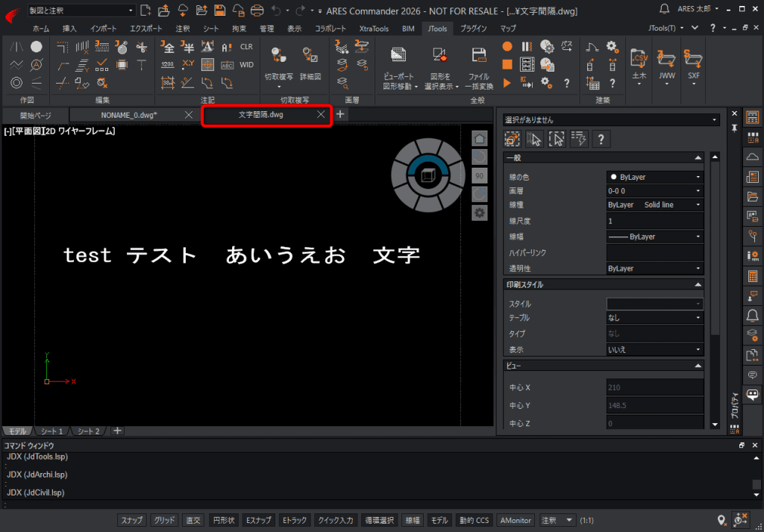Open the 図形を選択表示 tool
764x532 pixels.
[440, 68]
